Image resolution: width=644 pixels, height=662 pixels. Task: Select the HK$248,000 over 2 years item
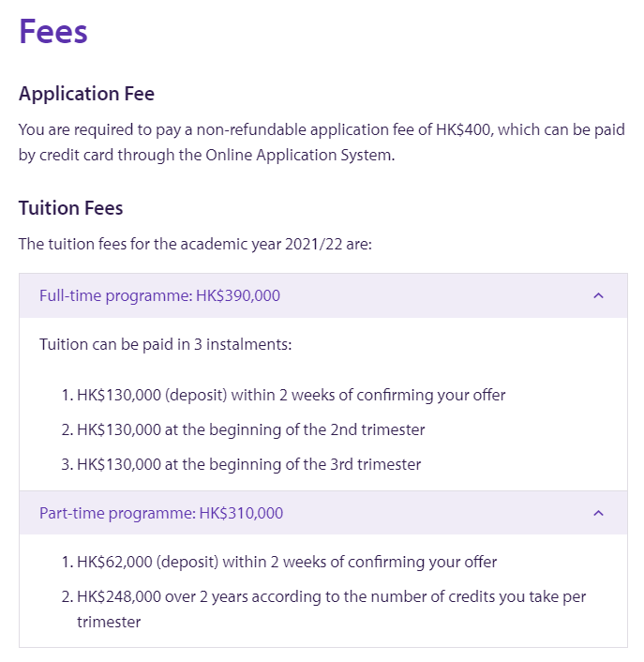pyautogui.click(x=323, y=609)
